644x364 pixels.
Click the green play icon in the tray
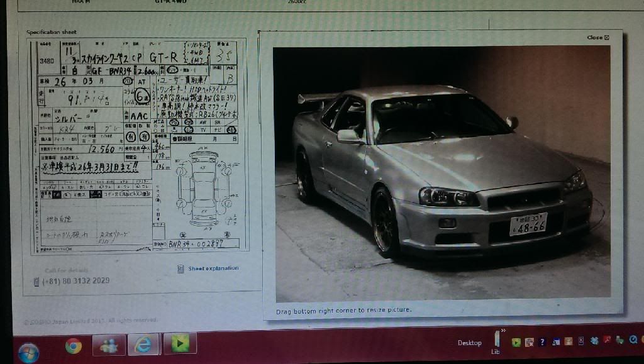[x=516, y=342]
